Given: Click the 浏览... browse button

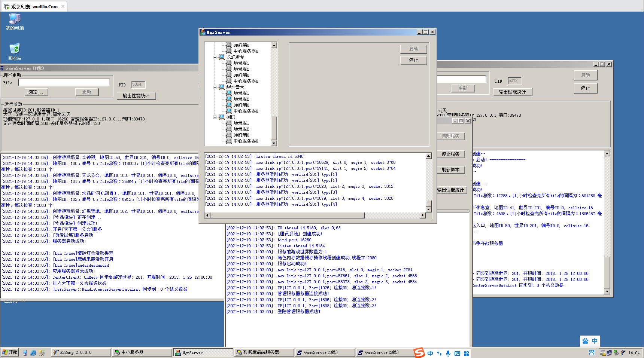Looking at the screenshot, I should [36, 92].
